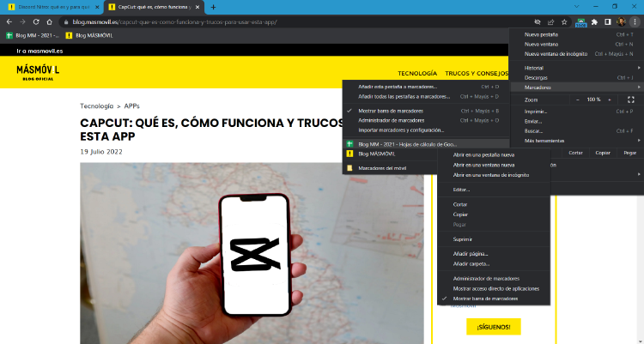Toggle 'Mostrar acceso directo de aplicaciones' option

[496, 288]
